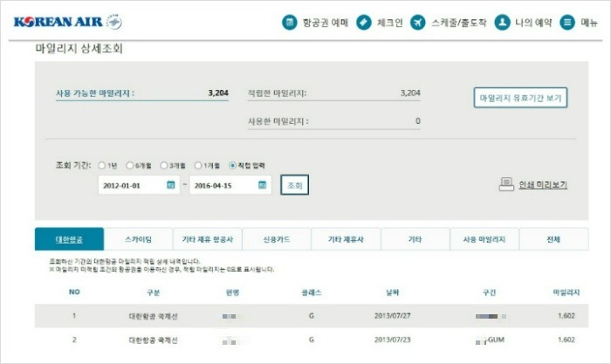Open 나의 예약 person icon
Viewport: 611px width, 364px height.
pos(502,22)
